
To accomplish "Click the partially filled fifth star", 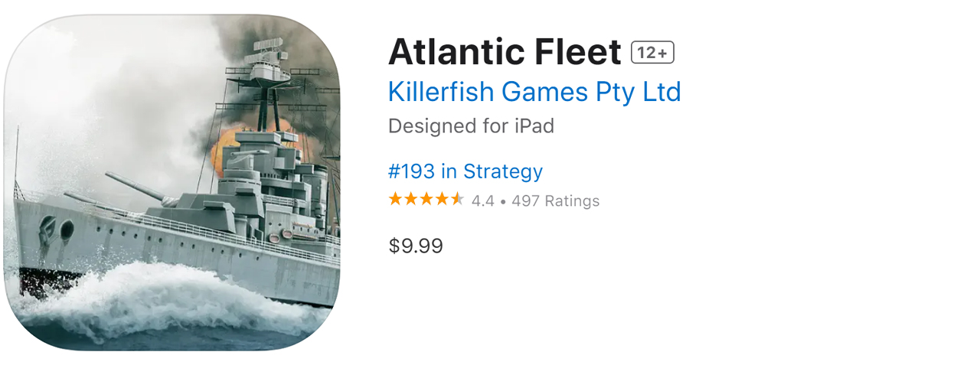I will [x=457, y=200].
